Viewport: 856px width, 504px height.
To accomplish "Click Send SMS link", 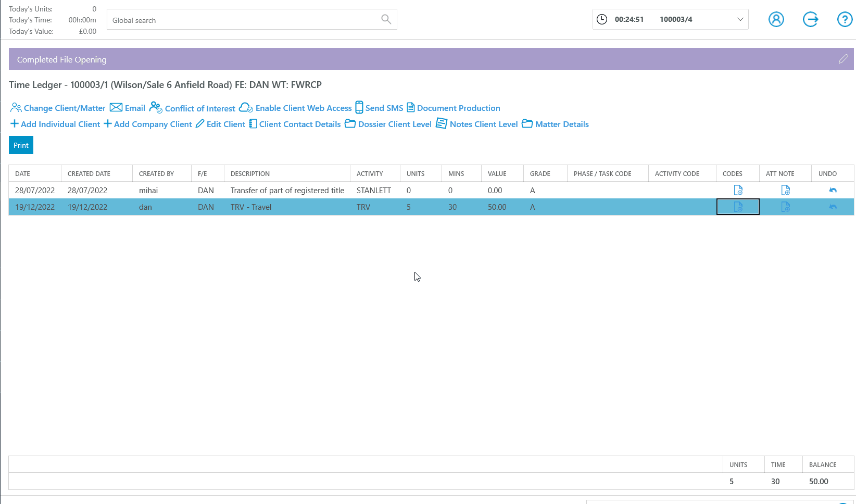I will coord(379,108).
